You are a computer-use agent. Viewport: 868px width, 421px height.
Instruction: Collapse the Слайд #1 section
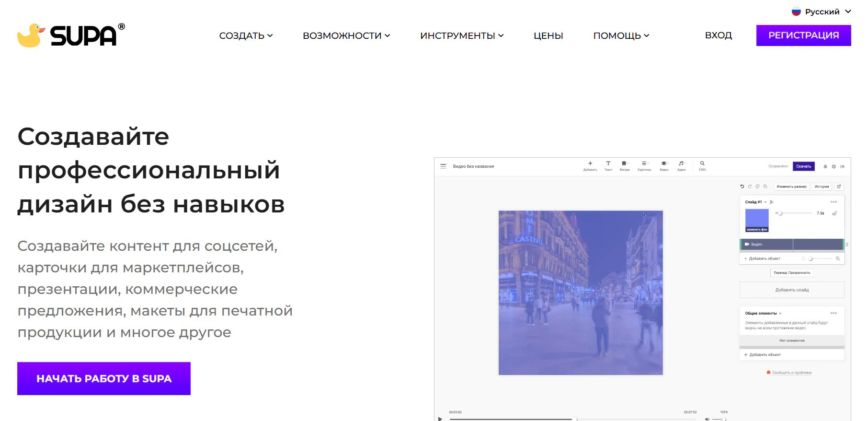765,202
